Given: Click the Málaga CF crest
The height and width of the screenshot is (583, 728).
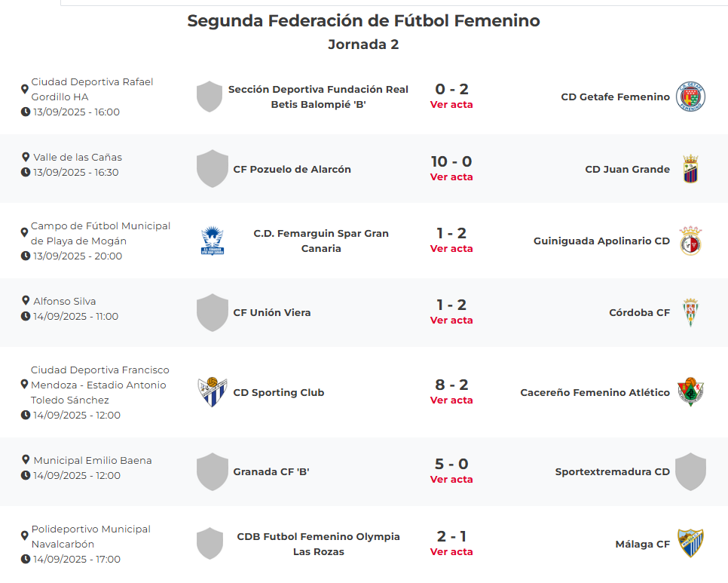Looking at the screenshot, I should tap(690, 544).
